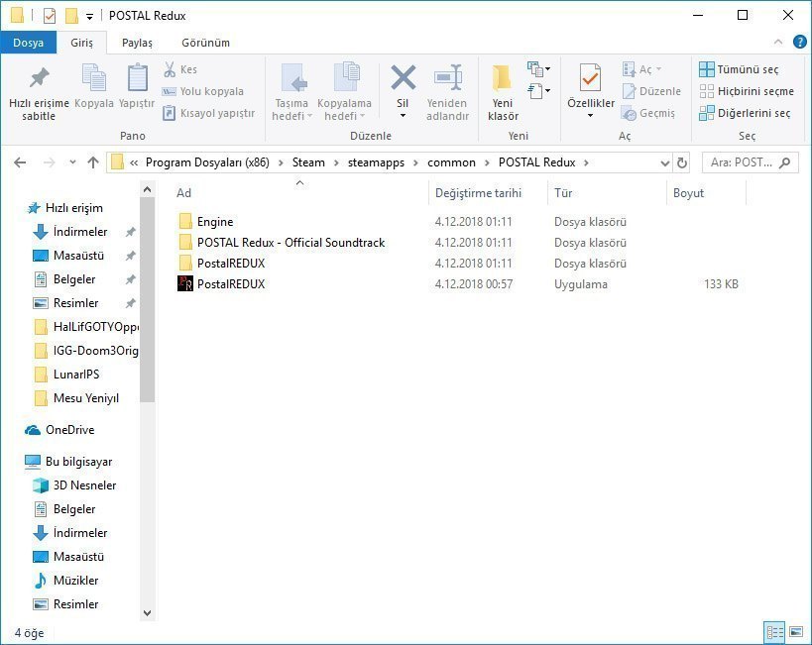
Task: Open the Dosya file menu
Action: (29, 43)
